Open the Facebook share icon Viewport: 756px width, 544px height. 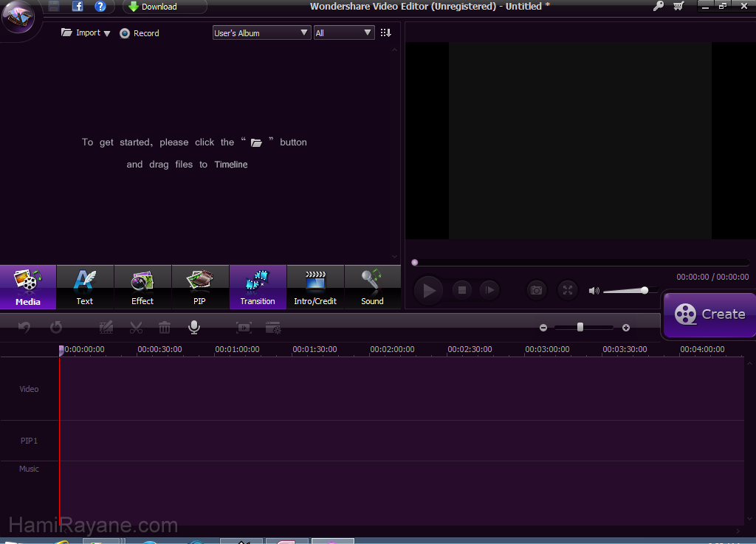point(77,6)
